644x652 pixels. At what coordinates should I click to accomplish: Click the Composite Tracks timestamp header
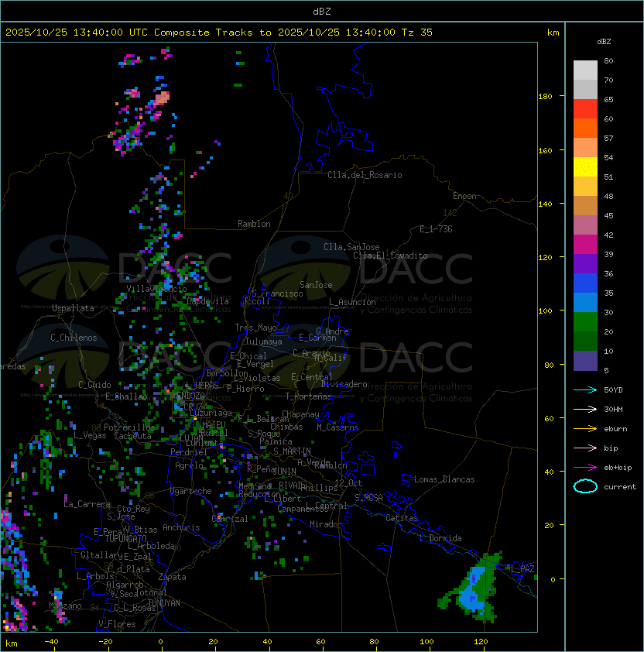click(219, 33)
